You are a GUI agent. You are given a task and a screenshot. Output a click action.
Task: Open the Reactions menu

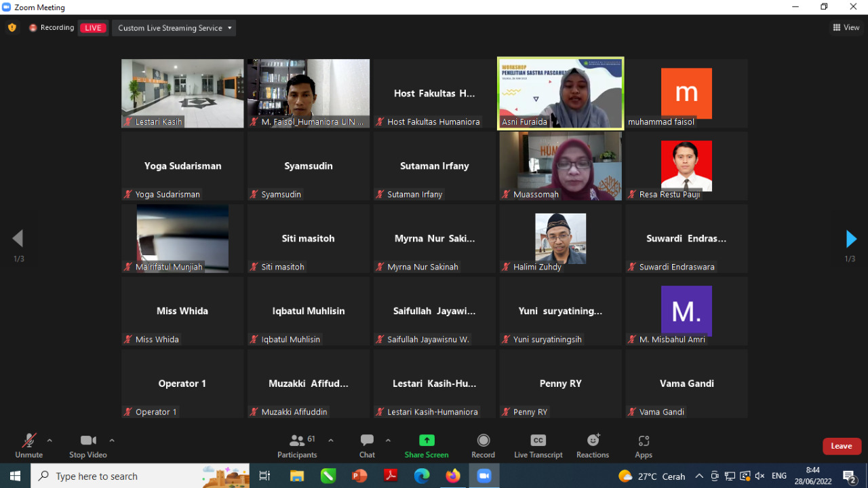coord(593,446)
